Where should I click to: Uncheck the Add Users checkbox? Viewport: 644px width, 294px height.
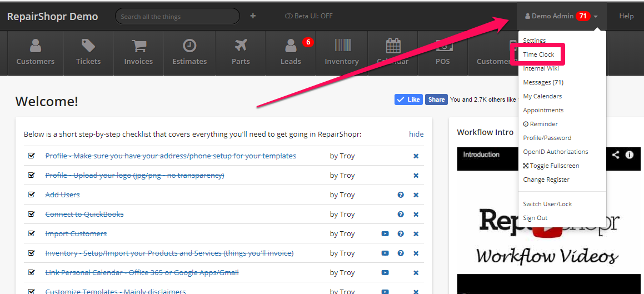coord(31,195)
